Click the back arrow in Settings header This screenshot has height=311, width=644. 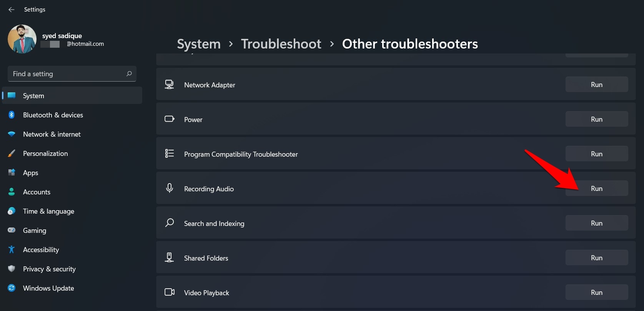click(x=12, y=10)
